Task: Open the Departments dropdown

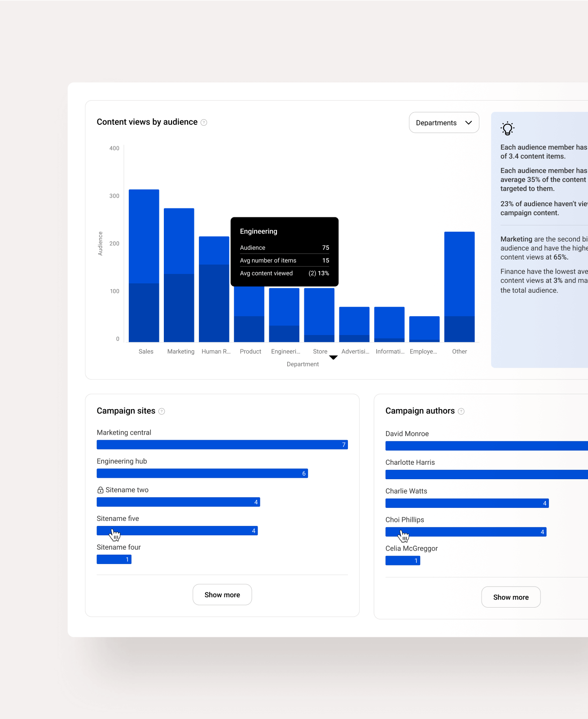Action: coord(443,123)
